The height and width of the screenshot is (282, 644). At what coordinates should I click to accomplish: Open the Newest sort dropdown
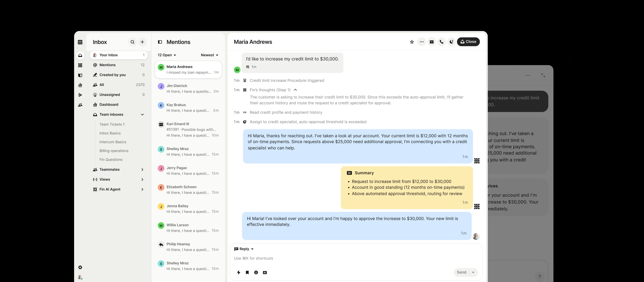pyautogui.click(x=209, y=55)
